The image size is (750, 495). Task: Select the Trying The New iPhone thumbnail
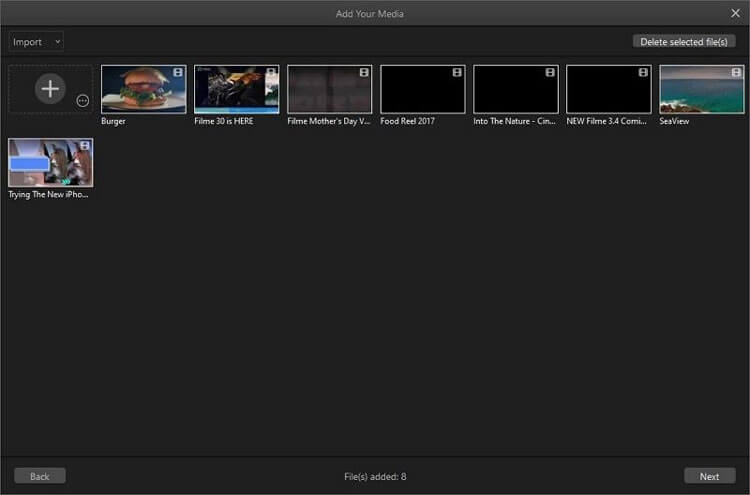[51, 163]
